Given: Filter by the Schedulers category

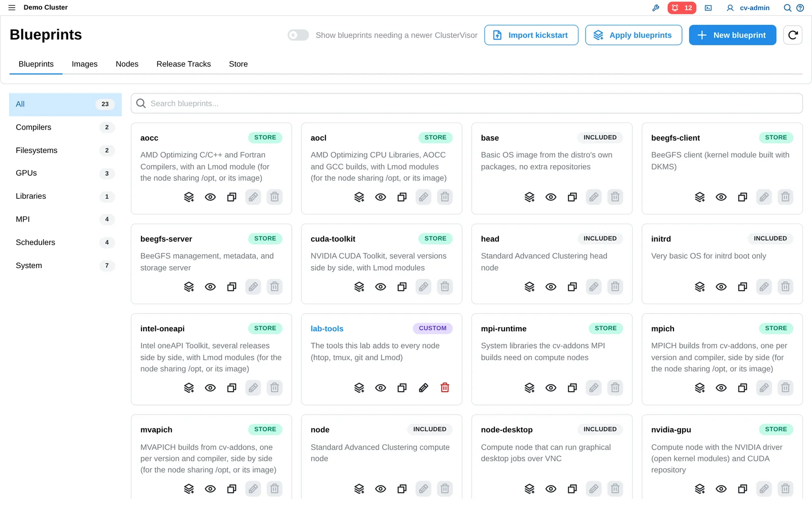Looking at the screenshot, I should (x=65, y=242).
